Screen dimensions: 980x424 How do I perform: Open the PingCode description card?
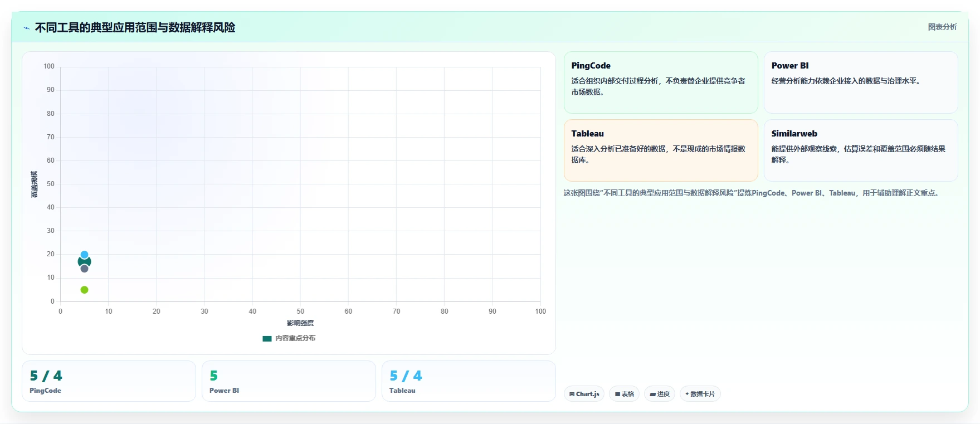(661, 82)
